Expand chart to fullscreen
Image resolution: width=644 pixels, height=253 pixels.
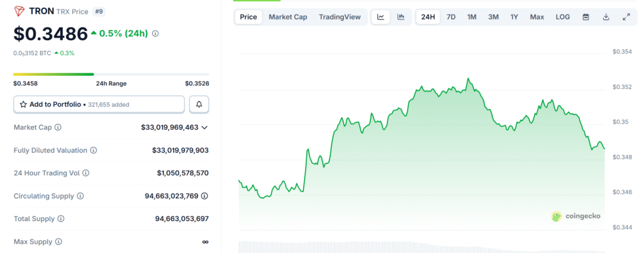[x=626, y=17]
